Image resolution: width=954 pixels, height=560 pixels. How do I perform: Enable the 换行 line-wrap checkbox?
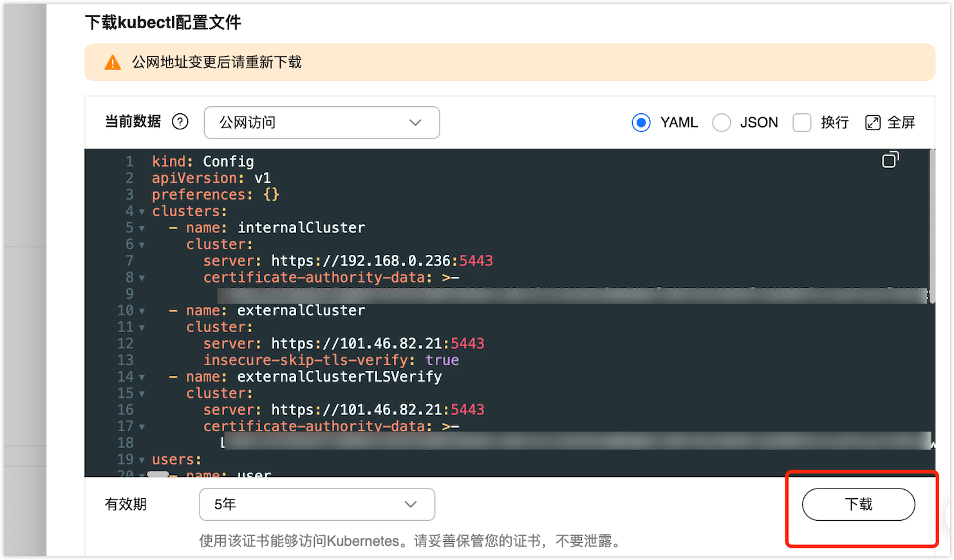tap(802, 122)
